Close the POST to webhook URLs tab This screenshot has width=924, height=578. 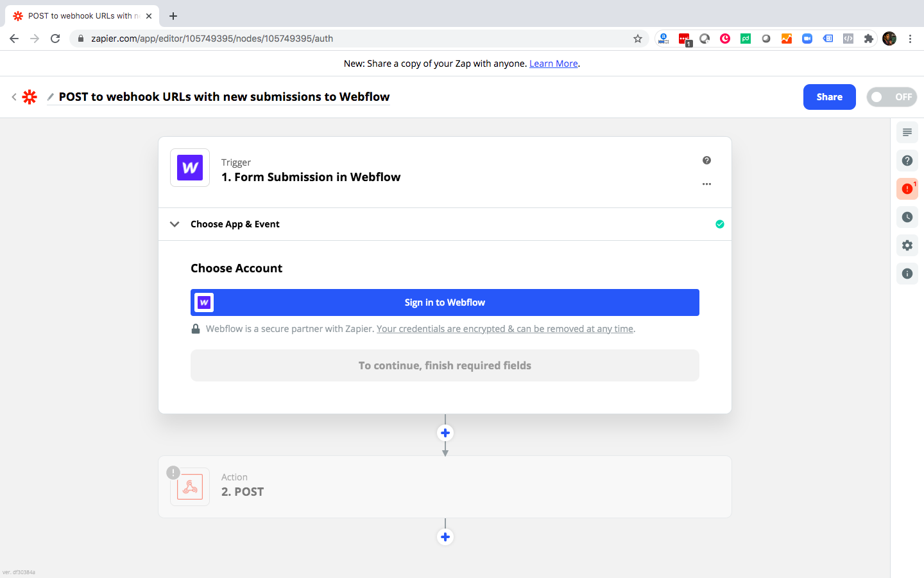coord(149,16)
